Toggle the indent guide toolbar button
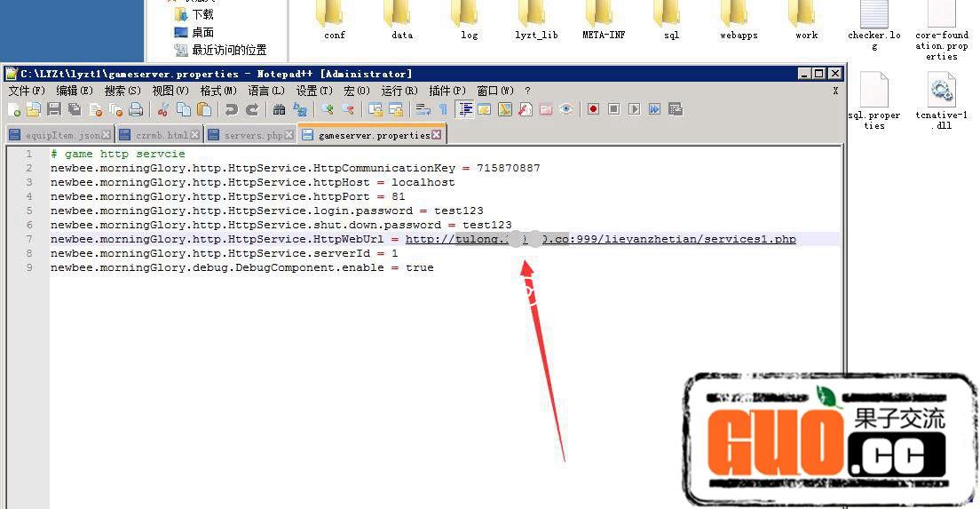980x509 pixels. click(464, 109)
